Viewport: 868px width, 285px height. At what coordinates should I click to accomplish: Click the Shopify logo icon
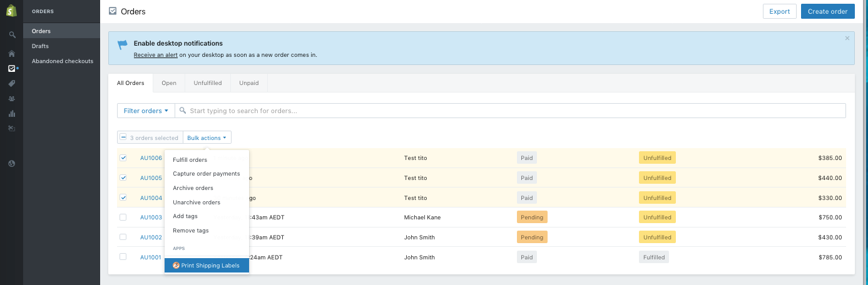click(x=11, y=11)
